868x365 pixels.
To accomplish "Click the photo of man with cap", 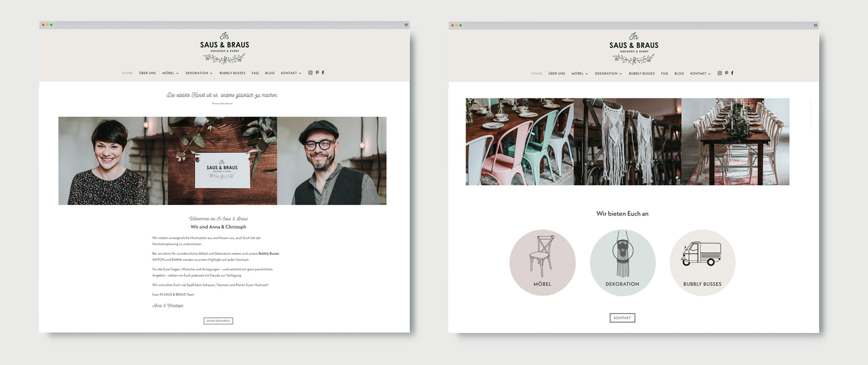I will (332, 161).
